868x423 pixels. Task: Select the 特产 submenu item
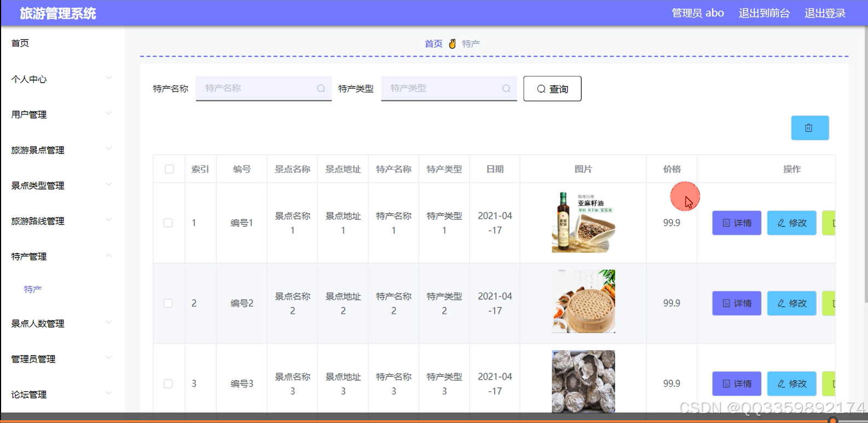pyautogui.click(x=33, y=289)
